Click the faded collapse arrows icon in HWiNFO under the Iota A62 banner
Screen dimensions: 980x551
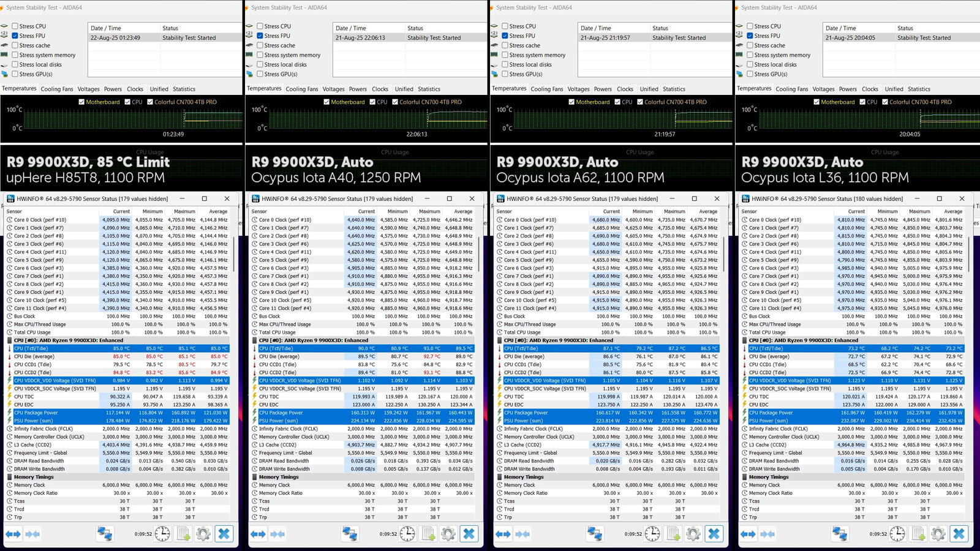pos(523,534)
